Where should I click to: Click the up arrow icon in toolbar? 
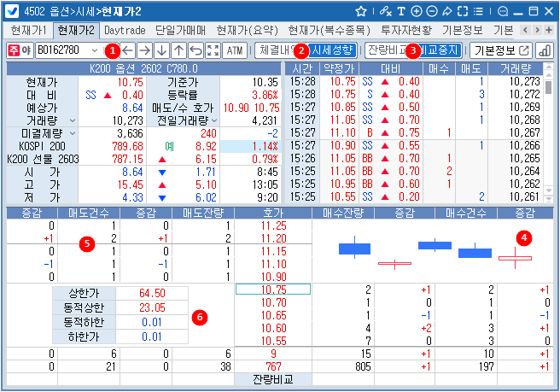point(178,50)
